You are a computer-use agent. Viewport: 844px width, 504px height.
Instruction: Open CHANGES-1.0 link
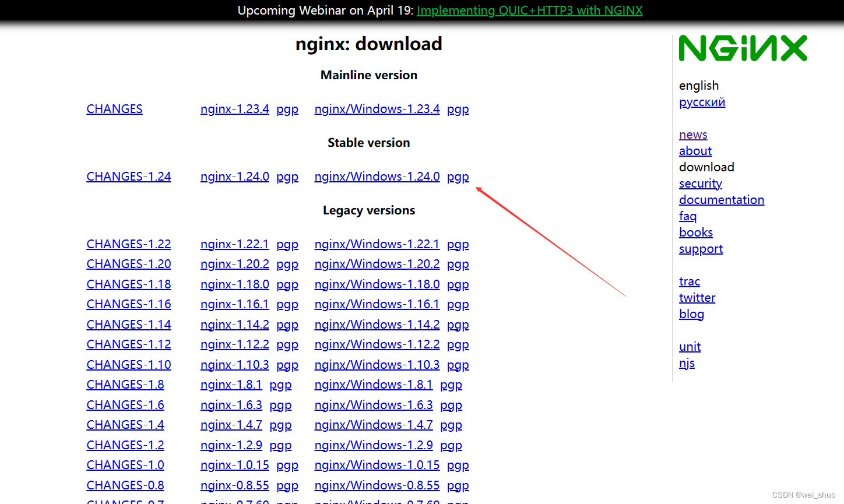[125, 465]
